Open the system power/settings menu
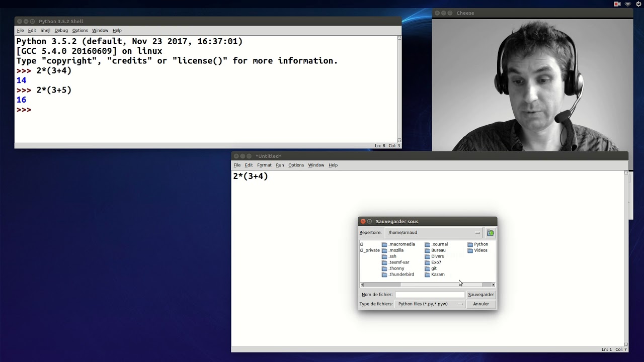Viewport: 644px width, 362px height. click(639, 4)
